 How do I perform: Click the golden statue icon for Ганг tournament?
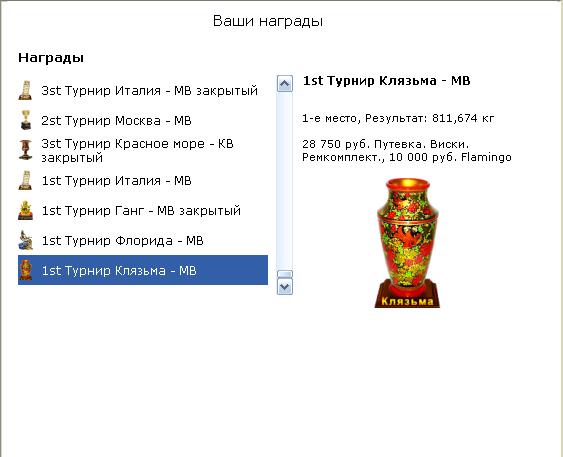[25, 210]
